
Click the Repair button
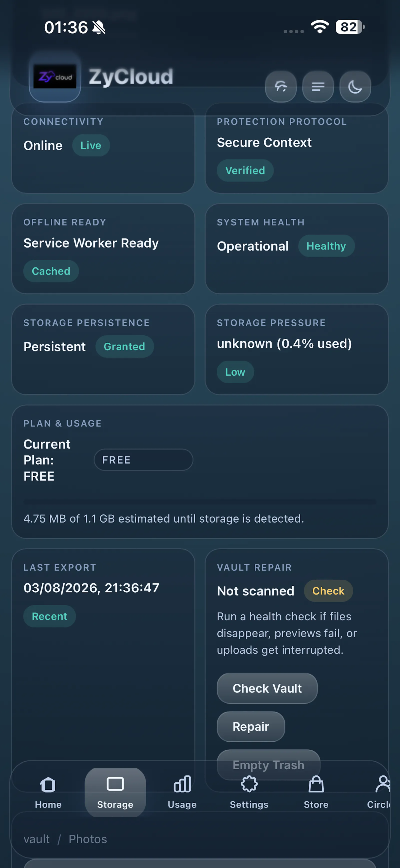(251, 727)
